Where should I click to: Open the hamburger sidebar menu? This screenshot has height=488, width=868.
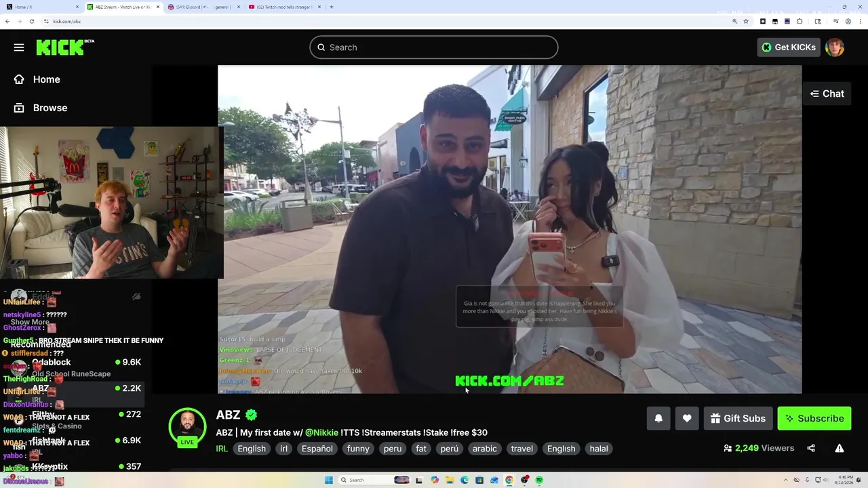[x=19, y=47]
